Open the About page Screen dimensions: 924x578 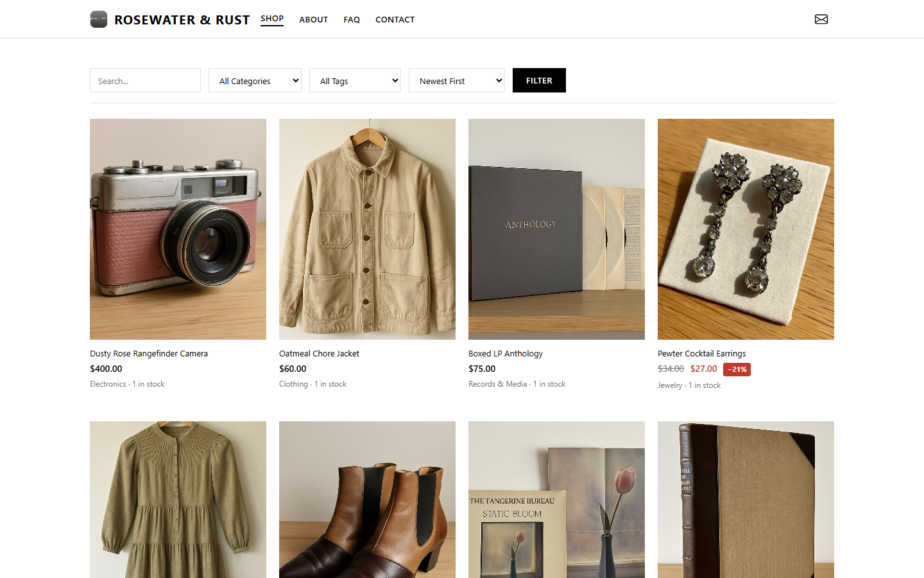(313, 20)
